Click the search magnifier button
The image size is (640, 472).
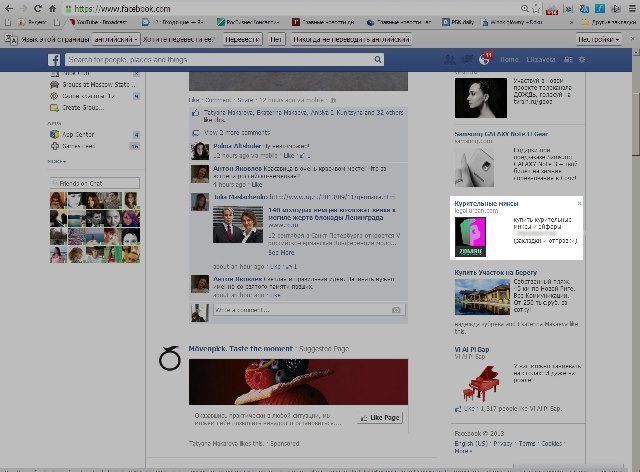[x=378, y=60]
